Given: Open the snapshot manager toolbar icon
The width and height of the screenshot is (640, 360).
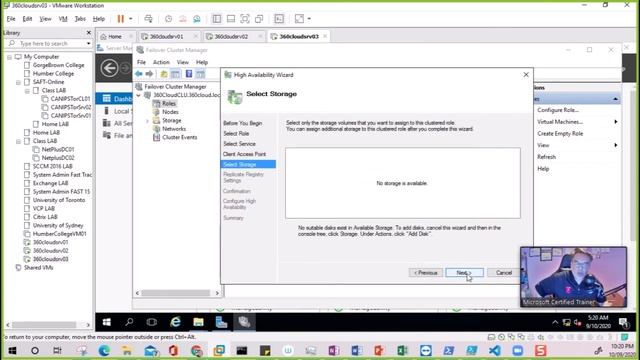Looking at the screenshot, I should tap(197, 19).
